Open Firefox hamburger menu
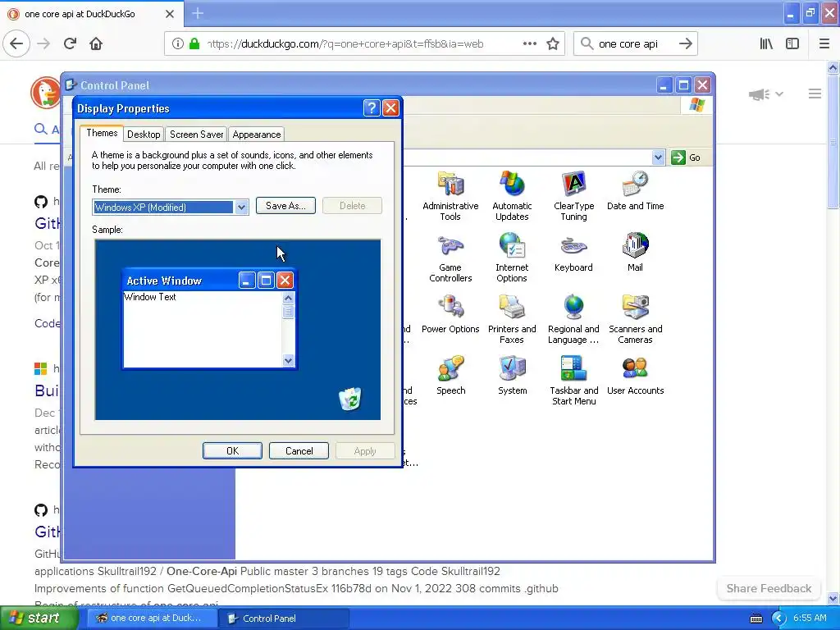The height and width of the screenshot is (630, 840). [x=824, y=44]
